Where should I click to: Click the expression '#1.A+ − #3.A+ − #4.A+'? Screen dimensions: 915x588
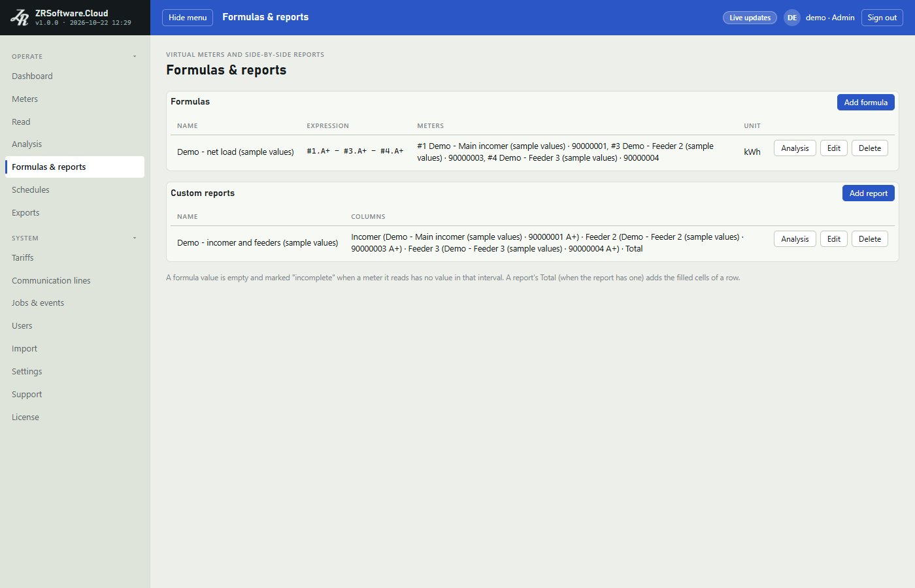[x=355, y=151]
